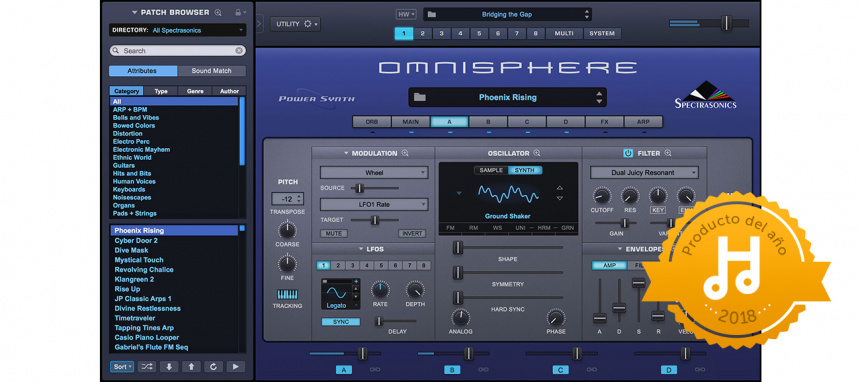The height and width of the screenshot is (382, 860).
Task: Click the Cutoff knob
Action: tap(602, 195)
